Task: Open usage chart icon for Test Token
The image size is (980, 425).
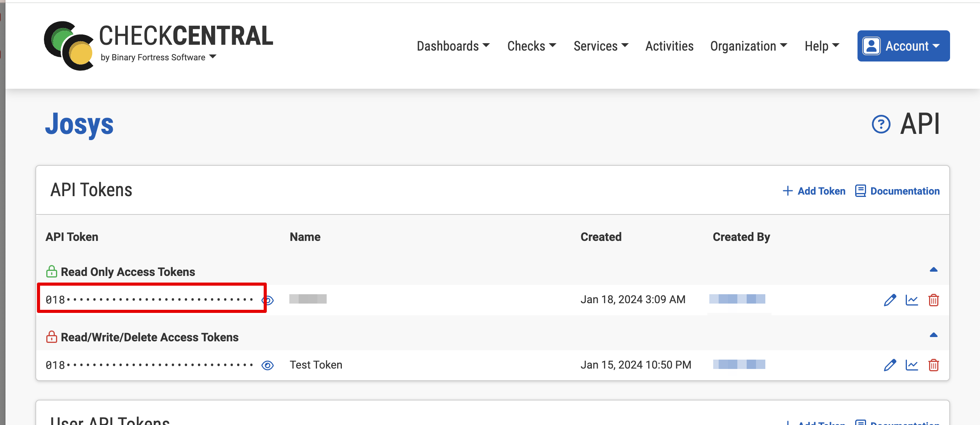Action: (x=912, y=365)
